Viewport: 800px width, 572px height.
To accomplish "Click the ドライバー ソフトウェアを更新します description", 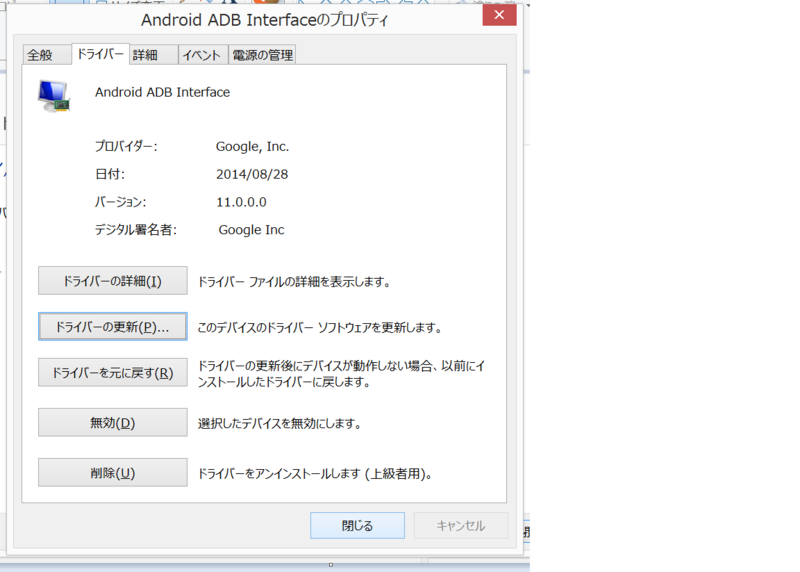I will click(x=319, y=328).
